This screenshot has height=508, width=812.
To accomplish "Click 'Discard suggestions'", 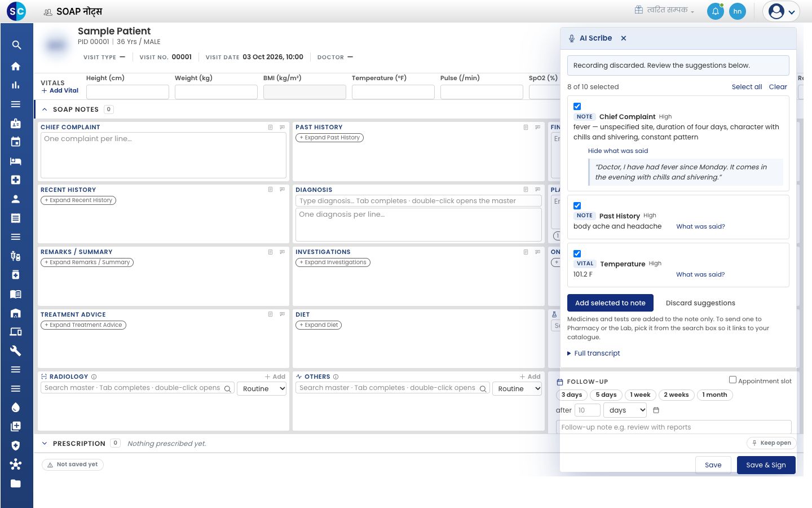I will (700, 303).
